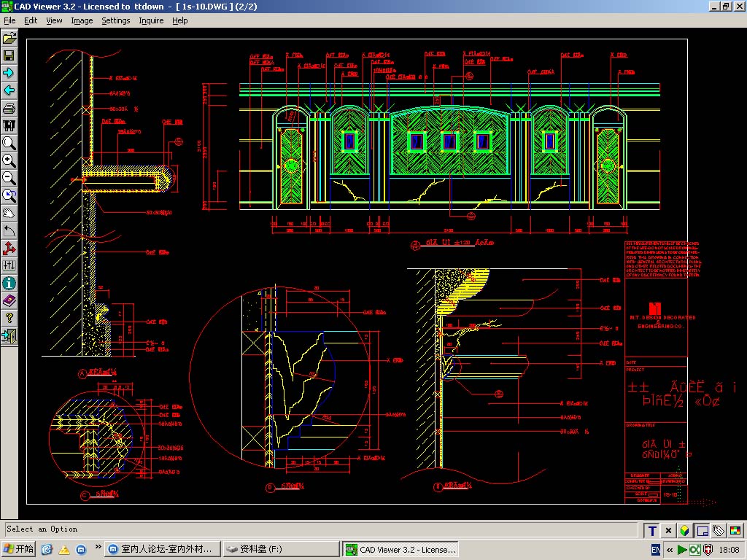The image size is (747, 560).
Task: Click the yellow question mark Help icon
Action: pos(9,318)
